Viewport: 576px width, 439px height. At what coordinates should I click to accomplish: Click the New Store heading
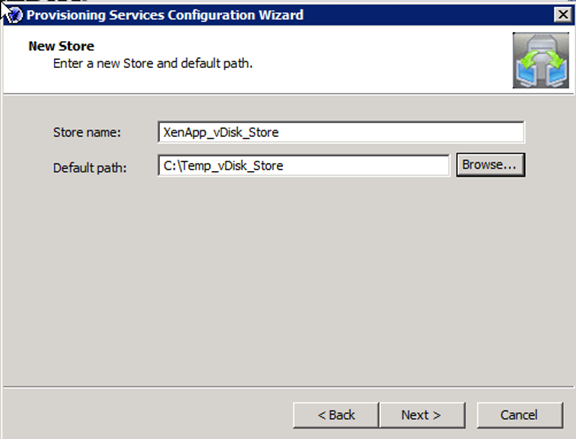pos(61,46)
